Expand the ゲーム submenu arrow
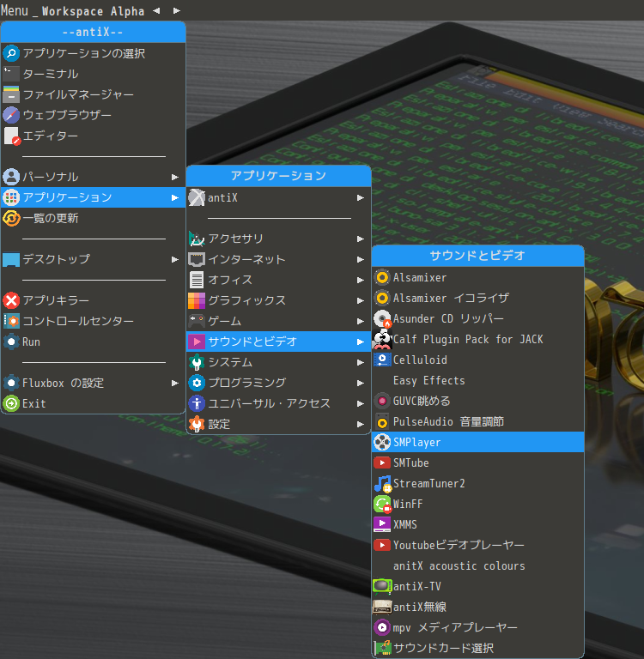 361,321
